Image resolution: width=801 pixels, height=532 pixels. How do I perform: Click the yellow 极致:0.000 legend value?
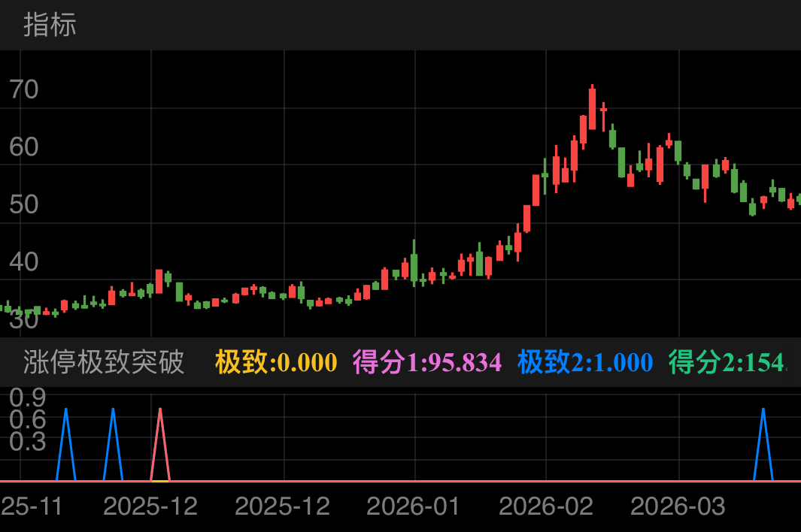click(x=276, y=362)
